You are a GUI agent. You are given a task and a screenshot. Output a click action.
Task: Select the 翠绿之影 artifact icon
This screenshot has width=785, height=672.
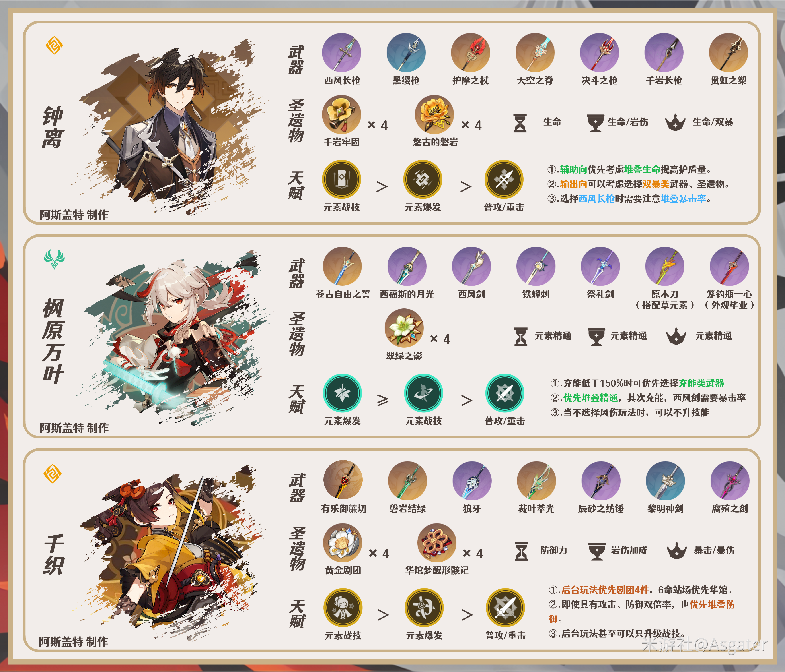404,328
